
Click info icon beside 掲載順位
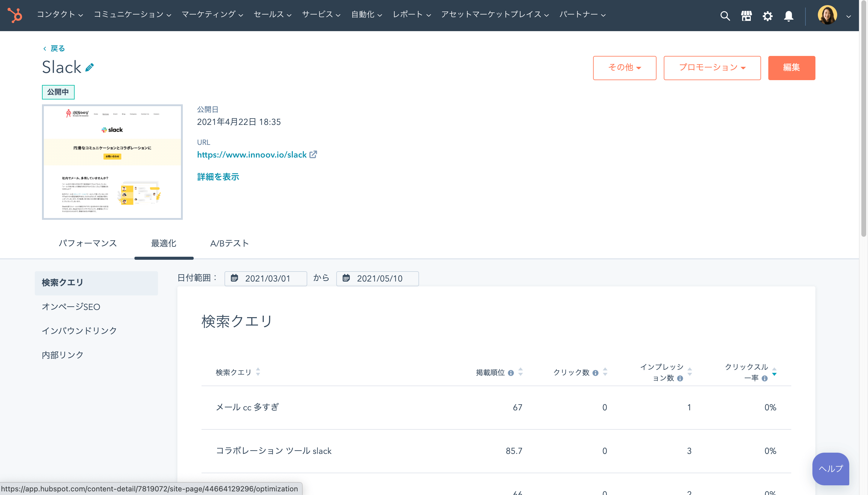511,373
